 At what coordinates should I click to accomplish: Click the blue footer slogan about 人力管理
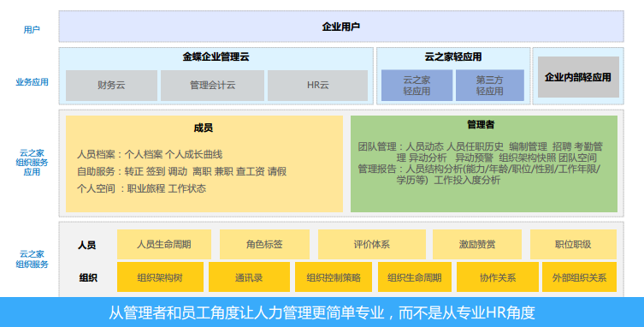click(x=322, y=312)
